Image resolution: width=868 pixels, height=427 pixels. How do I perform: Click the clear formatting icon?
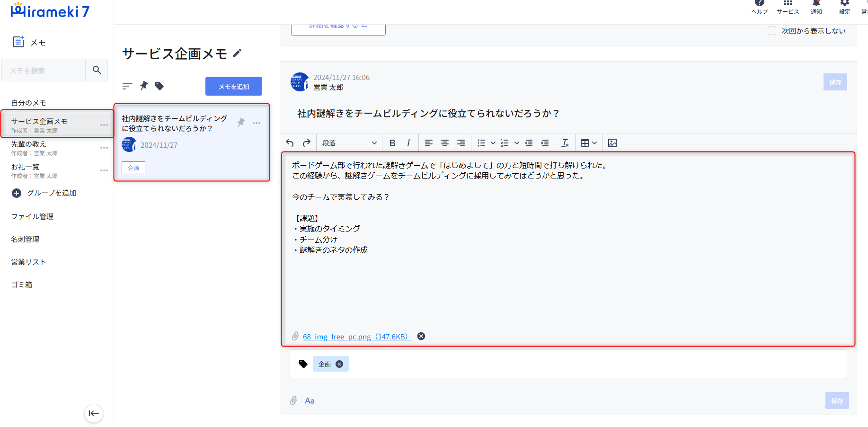coord(565,143)
